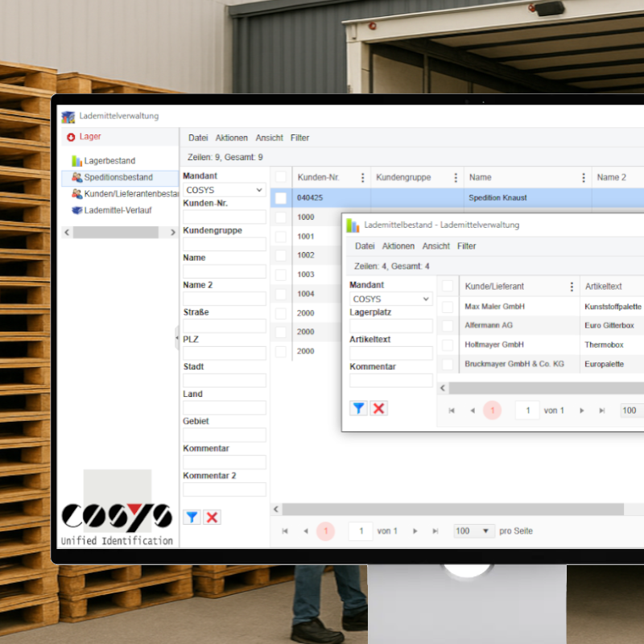Viewport: 644px width, 644px height.
Task: Tick checkbox for row 040425 Spedition Knaust
Action: (281, 198)
